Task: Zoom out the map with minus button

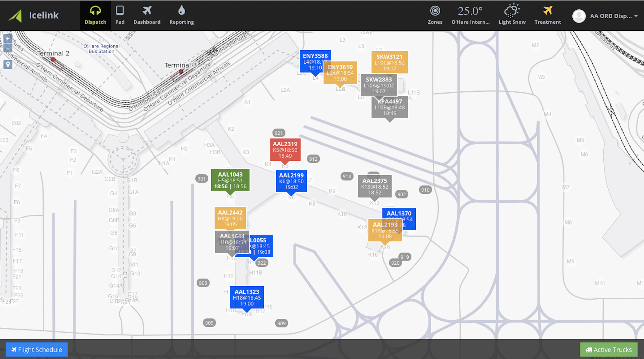Action: pyautogui.click(x=8, y=49)
